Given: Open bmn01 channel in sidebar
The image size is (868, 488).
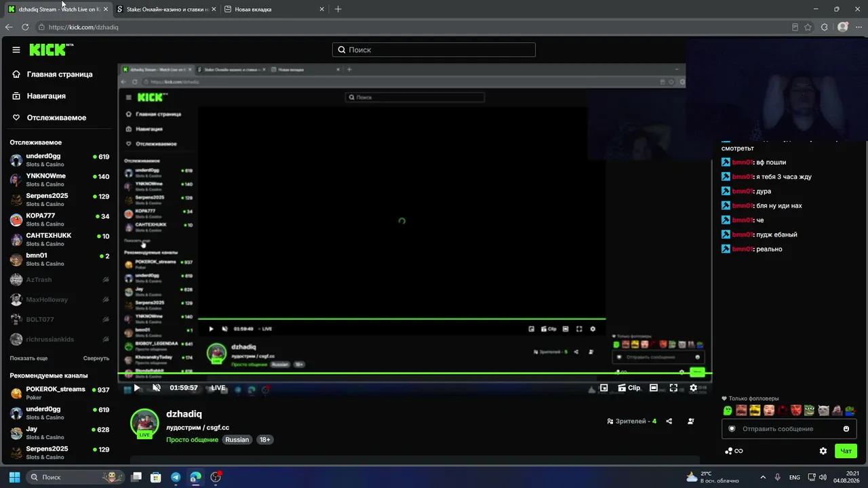Looking at the screenshot, I should coord(60,260).
